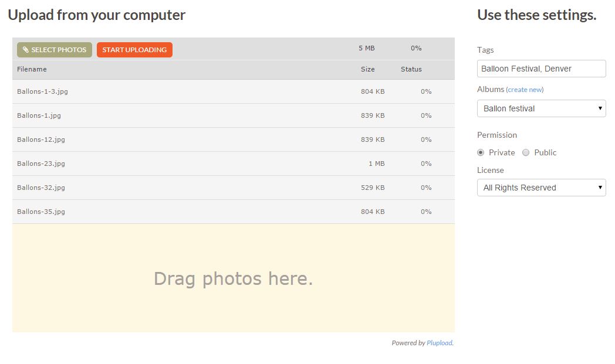The width and height of the screenshot is (615, 364).
Task: Click on Ballons-23.jpg in the file list
Action: 41,164
